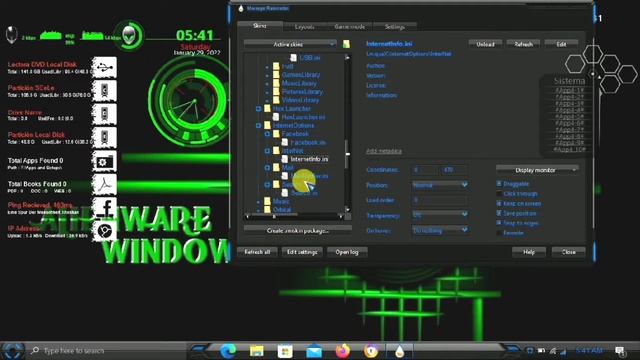Click the GamesLibrary folder icon
This screenshot has width=640, height=360.
pos(276,75)
